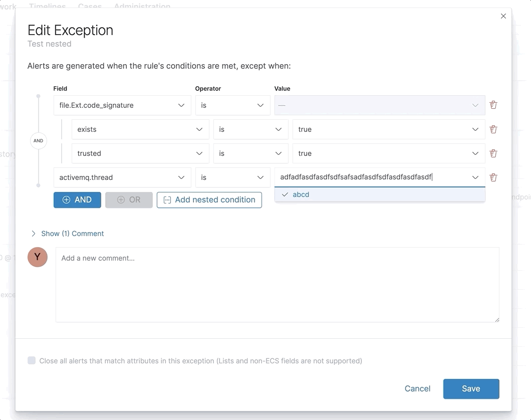Click the AND button
The image size is (531, 420).
pos(77,199)
